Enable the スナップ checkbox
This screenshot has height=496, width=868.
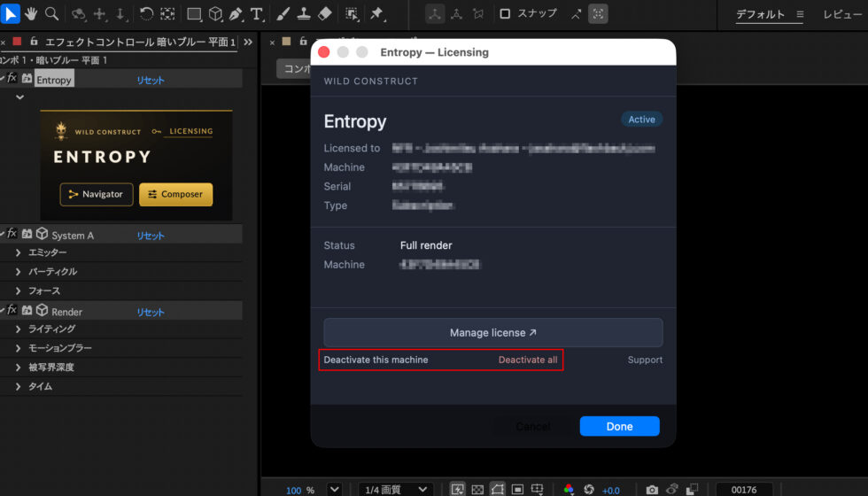[x=504, y=13]
